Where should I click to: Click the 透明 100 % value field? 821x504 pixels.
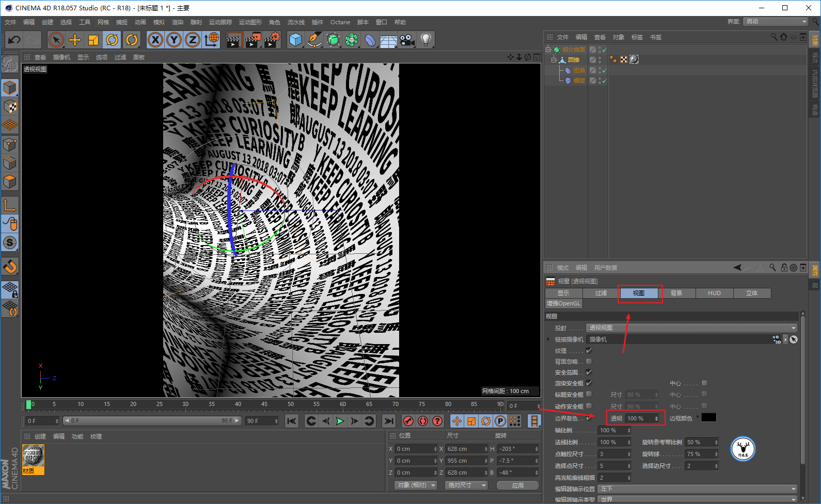tap(642, 418)
